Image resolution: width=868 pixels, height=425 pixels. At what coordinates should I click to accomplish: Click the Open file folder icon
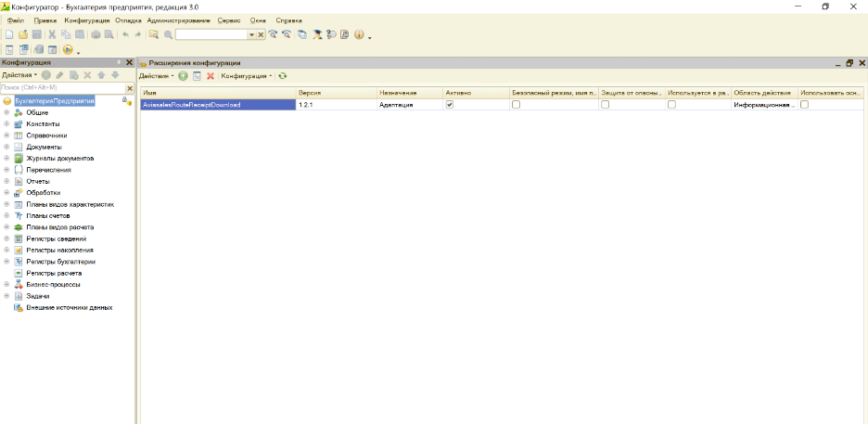[x=23, y=34]
